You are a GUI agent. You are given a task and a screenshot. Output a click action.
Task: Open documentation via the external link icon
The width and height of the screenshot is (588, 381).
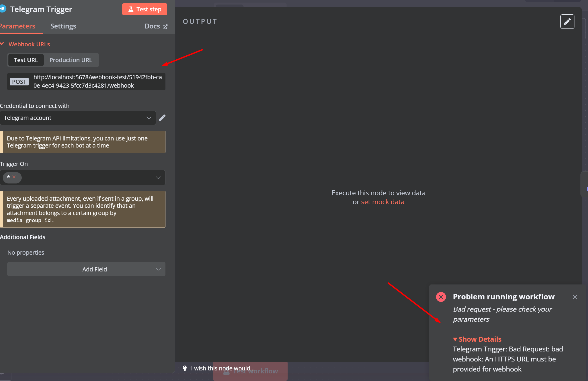pyautogui.click(x=165, y=26)
